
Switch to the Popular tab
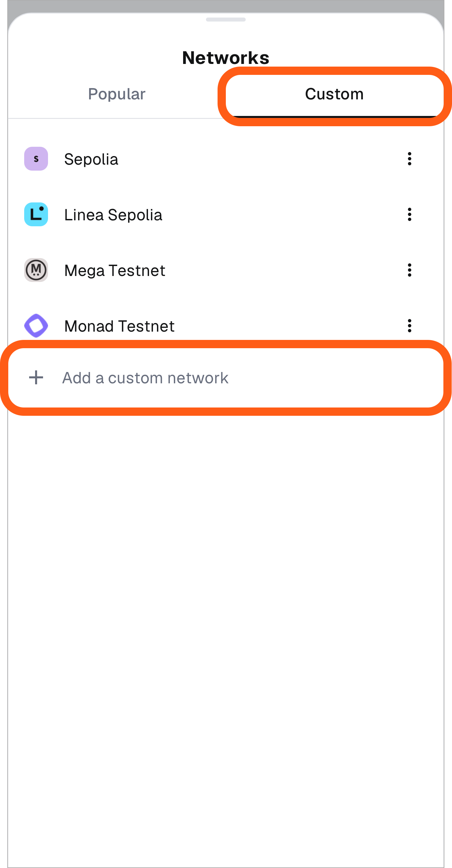[x=116, y=94]
